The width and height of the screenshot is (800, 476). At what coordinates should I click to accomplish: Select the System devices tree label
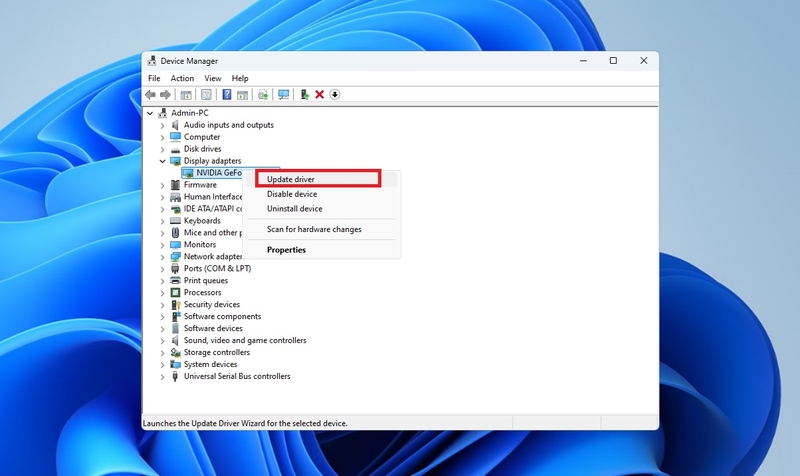(211, 364)
